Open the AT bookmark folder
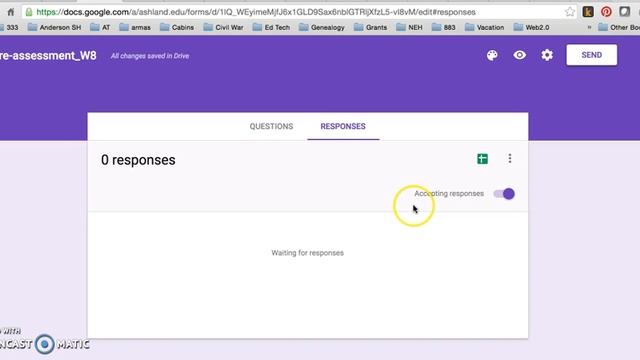Screen dimensions: 640x360 click(x=100, y=27)
